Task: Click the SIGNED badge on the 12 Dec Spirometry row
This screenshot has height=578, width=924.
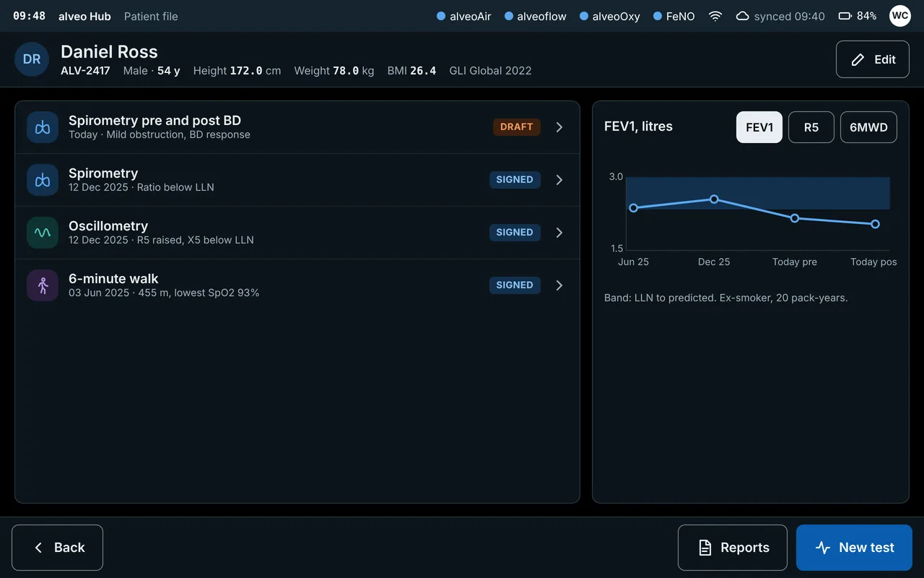Action: tap(515, 180)
